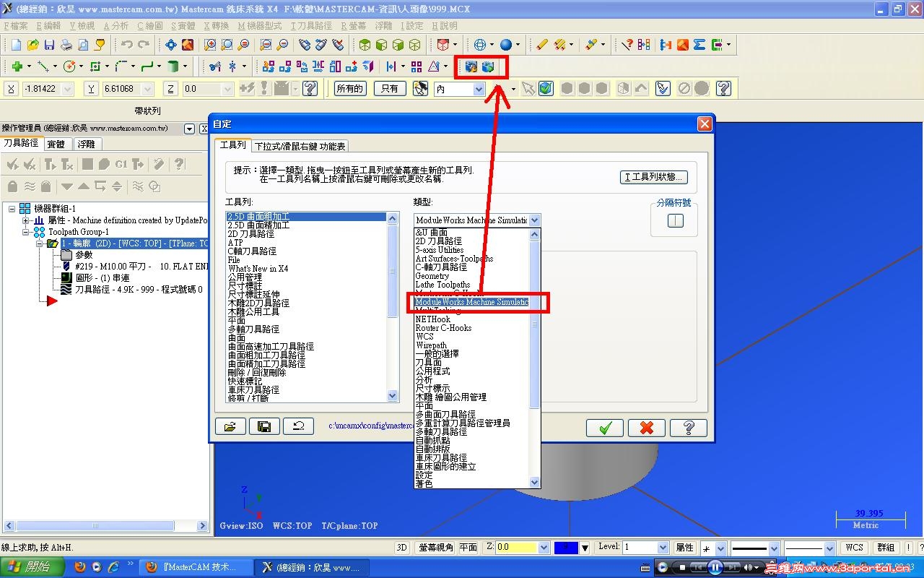Confirm the dialog with green checkmark
The image size is (924, 578).
605,428
